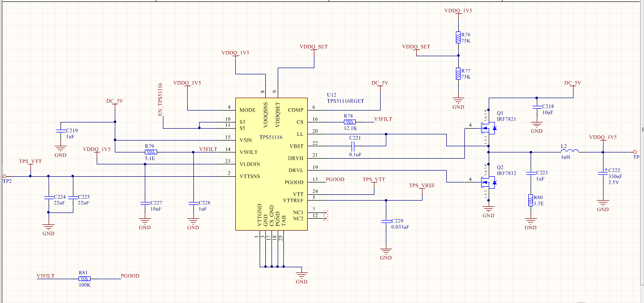Image resolution: width=644 pixels, height=303 pixels.
Task: Select resistor R79 5.1E symbol
Action: click(x=150, y=152)
